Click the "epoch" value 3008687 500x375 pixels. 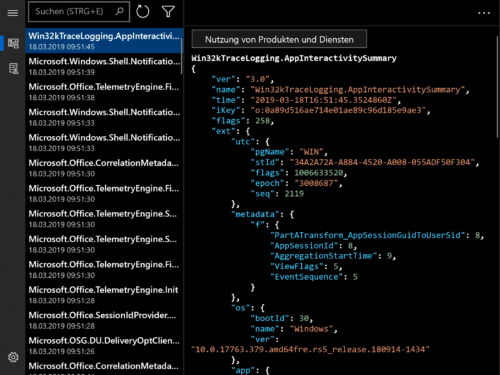pos(316,183)
